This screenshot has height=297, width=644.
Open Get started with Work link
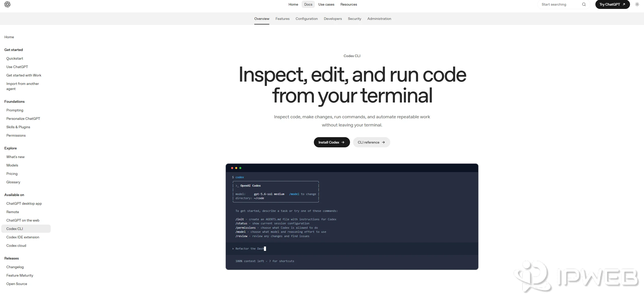[24, 75]
